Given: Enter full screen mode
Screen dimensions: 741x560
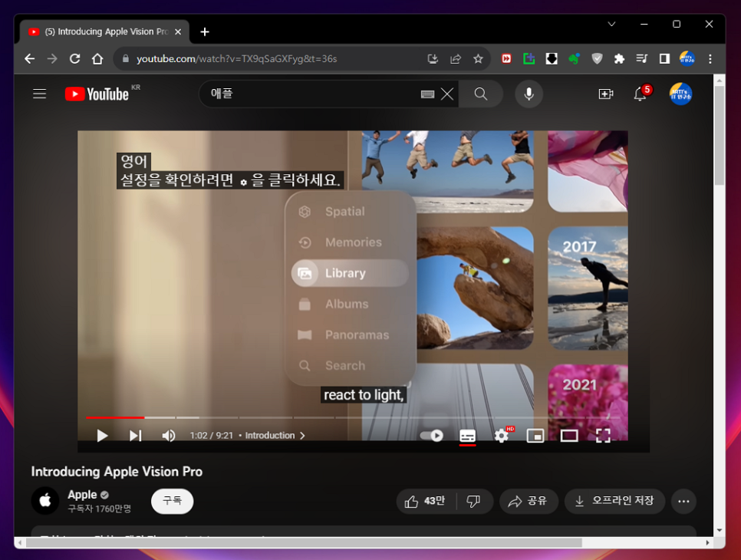Looking at the screenshot, I should click(x=603, y=435).
